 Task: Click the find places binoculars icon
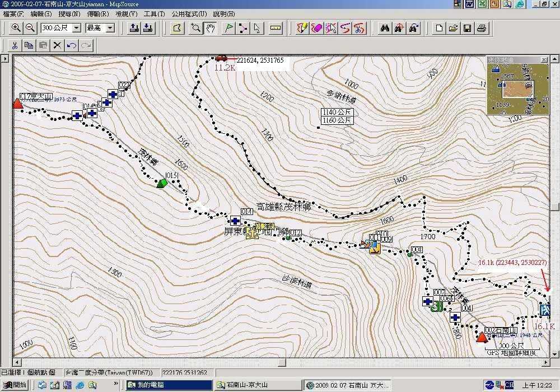pos(385,27)
